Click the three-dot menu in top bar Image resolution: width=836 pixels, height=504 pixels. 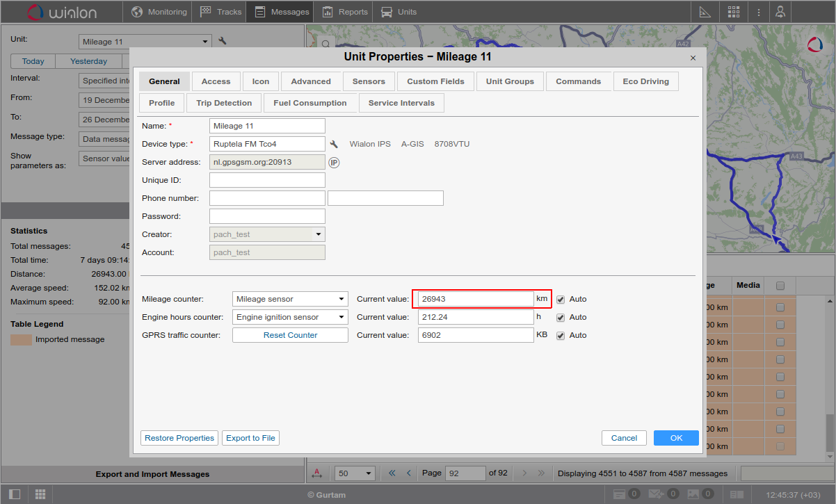tap(759, 12)
